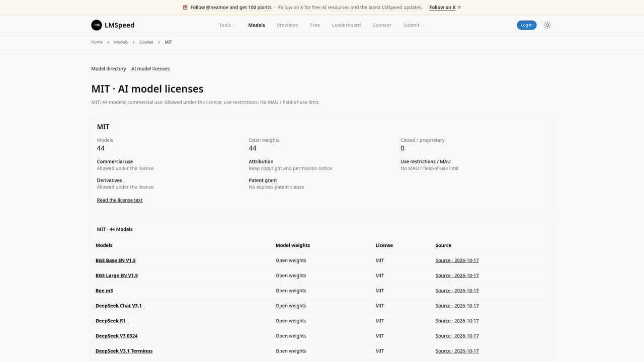
Task: Open the Bge m3 model
Action: point(104,291)
